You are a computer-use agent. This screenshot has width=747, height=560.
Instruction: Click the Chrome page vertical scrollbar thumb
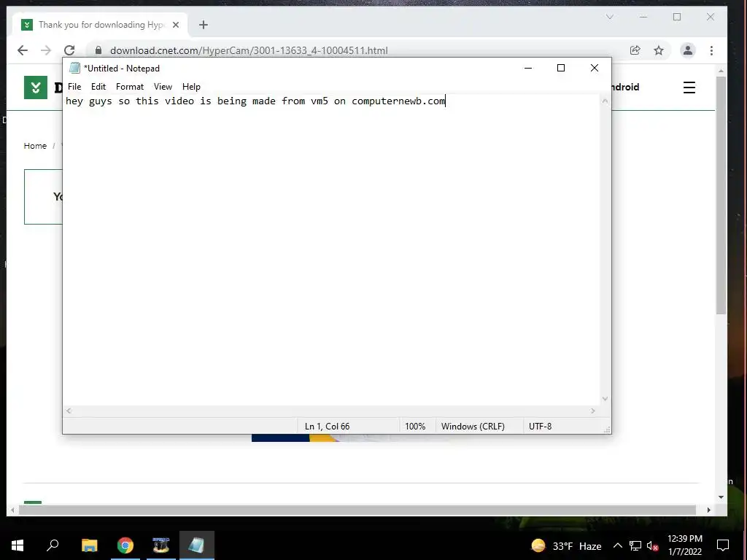pos(721,195)
